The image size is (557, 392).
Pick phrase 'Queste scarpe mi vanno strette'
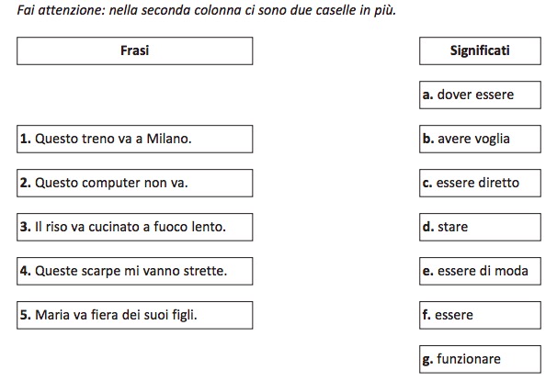click(134, 271)
